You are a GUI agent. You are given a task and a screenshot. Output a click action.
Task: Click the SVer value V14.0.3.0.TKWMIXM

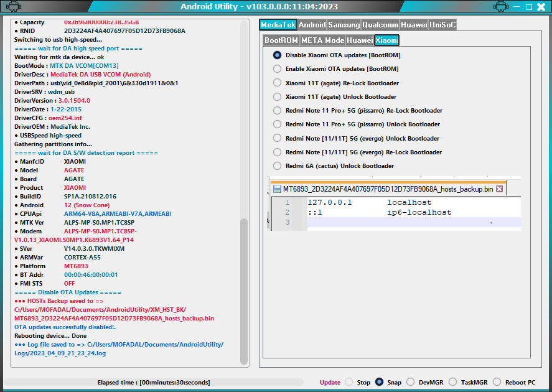click(94, 249)
